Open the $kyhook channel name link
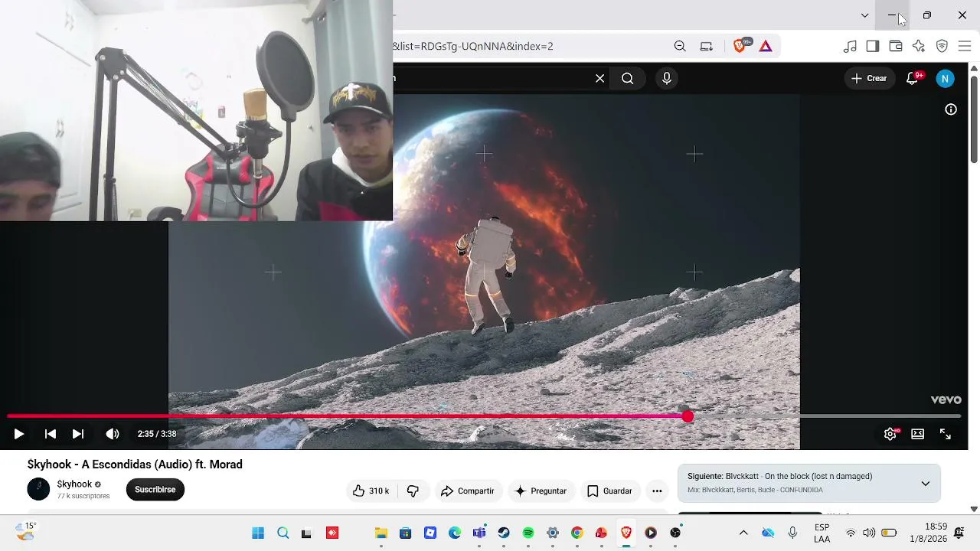This screenshot has height=551, width=980. pyautogui.click(x=74, y=484)
